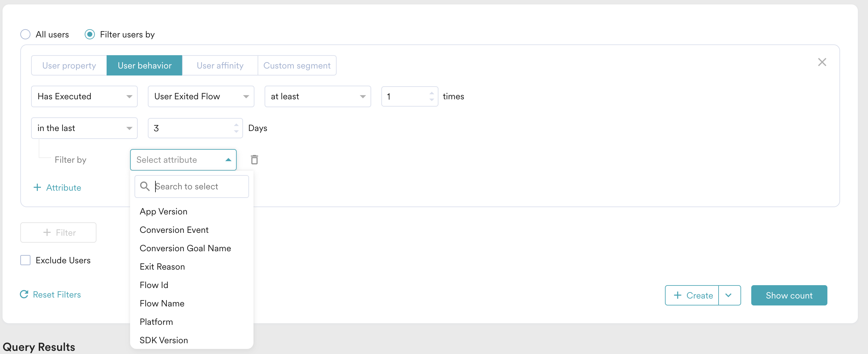
Task: Close the filter panel with X icon
Action: click(x=822, y=62)
